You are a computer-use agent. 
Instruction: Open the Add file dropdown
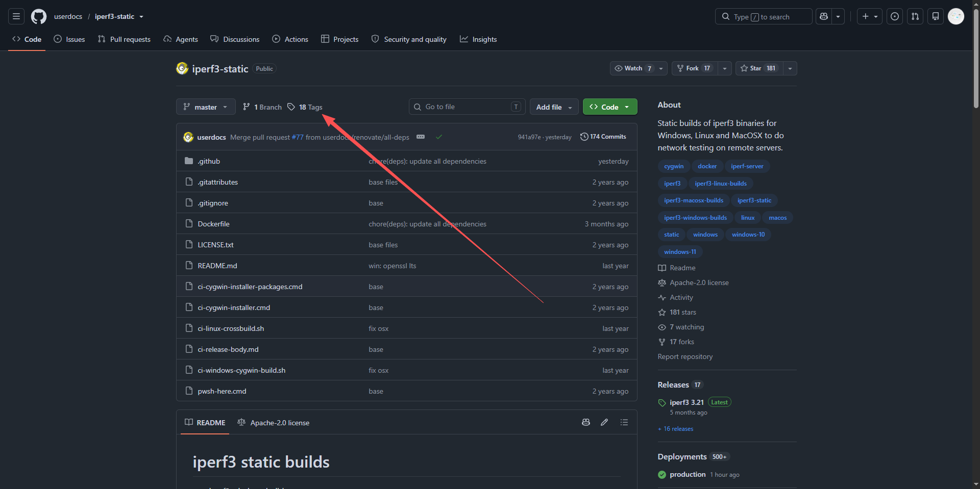click(x=554, y=107)
